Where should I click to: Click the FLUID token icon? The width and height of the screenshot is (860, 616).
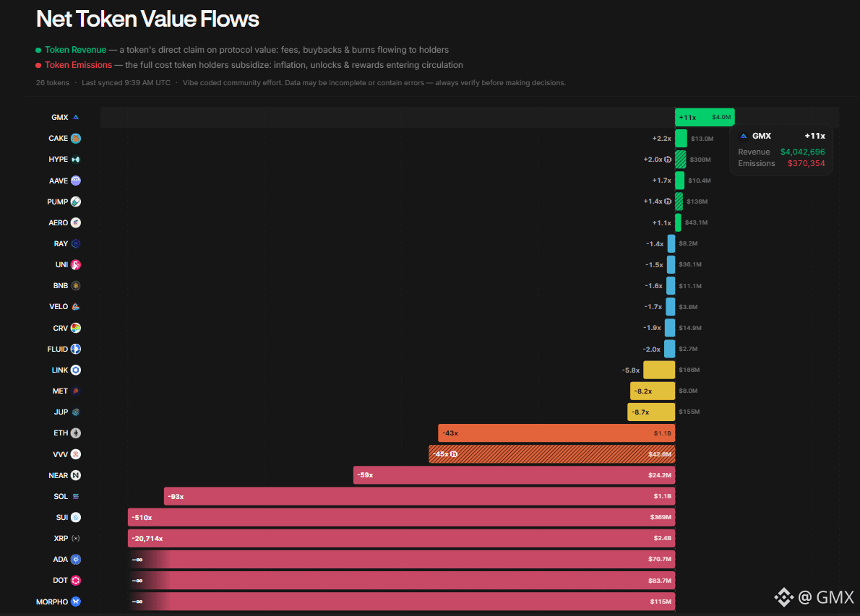(x=76, y=349)
